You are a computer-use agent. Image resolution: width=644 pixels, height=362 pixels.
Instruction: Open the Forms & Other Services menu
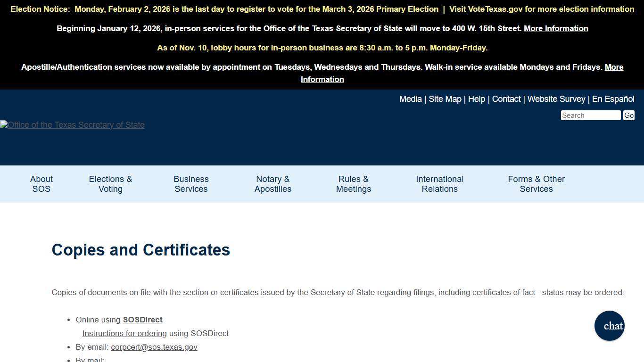click(x=536, y=184)
